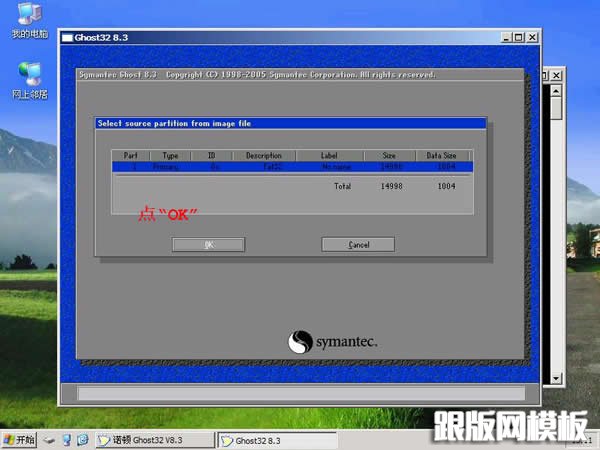Click the Cancel button in the partition dialog
Screen dimensions: 600x450
point(358,245)
